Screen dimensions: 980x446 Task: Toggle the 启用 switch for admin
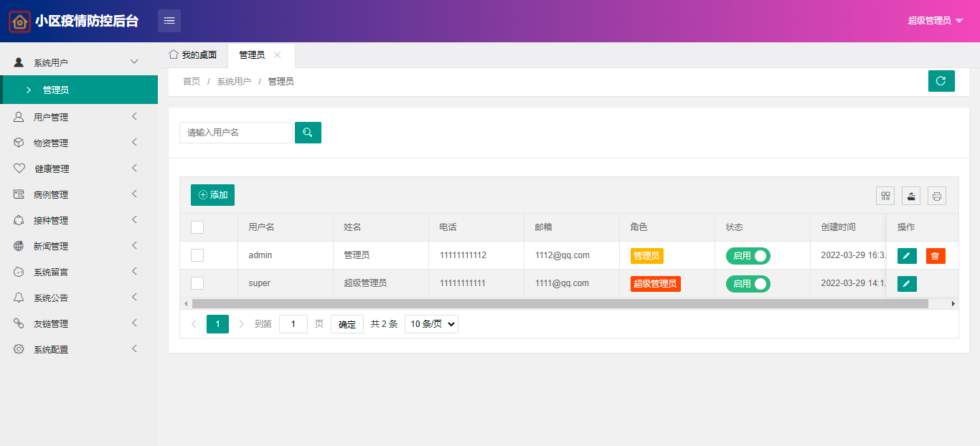click(748, 256)
